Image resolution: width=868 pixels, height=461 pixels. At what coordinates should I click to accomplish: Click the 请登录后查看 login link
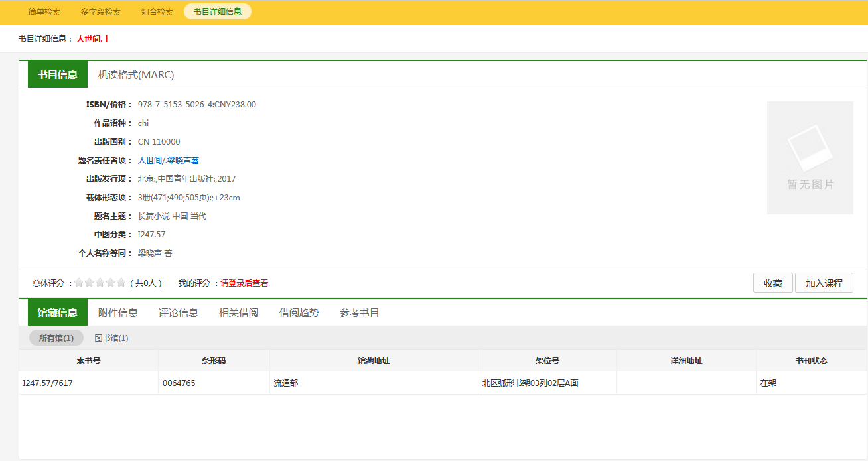[244, 283]
